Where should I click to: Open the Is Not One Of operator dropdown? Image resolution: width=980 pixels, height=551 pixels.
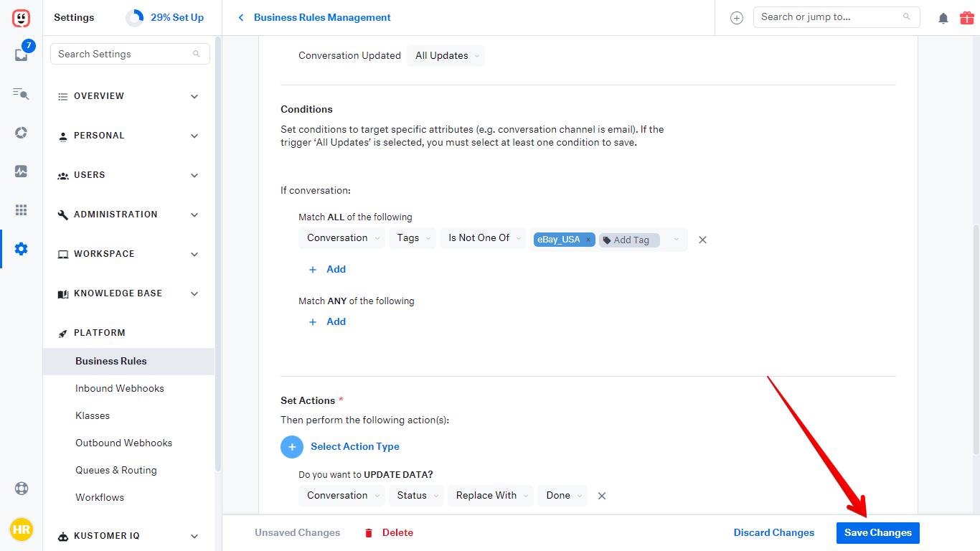tap(484, 238)
